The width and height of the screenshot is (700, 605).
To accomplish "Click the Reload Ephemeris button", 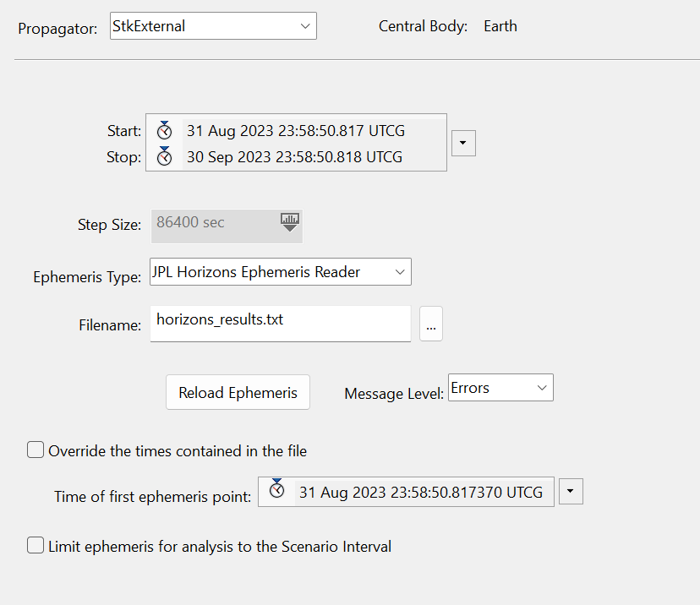I will 238,392.
